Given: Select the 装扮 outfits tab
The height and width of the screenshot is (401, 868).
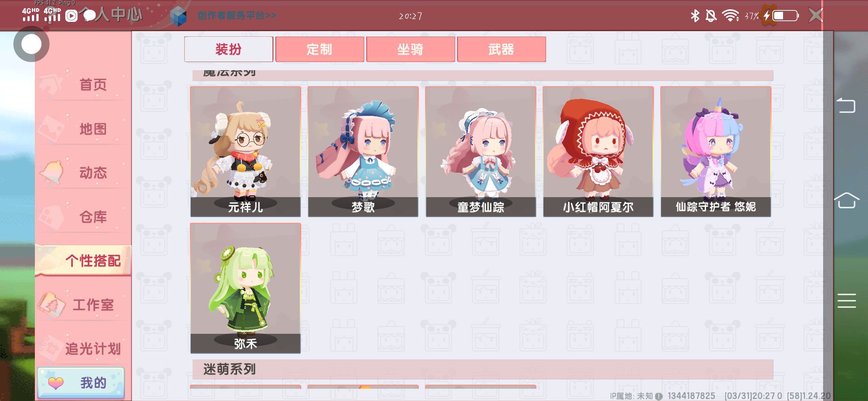Looking at the screenshot, I should click(228, 49).
